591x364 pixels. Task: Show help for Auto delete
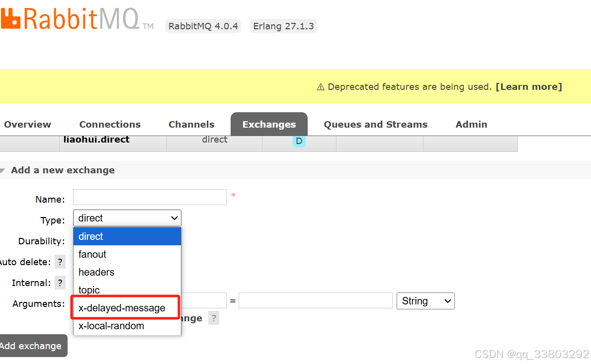coord(60,262)
